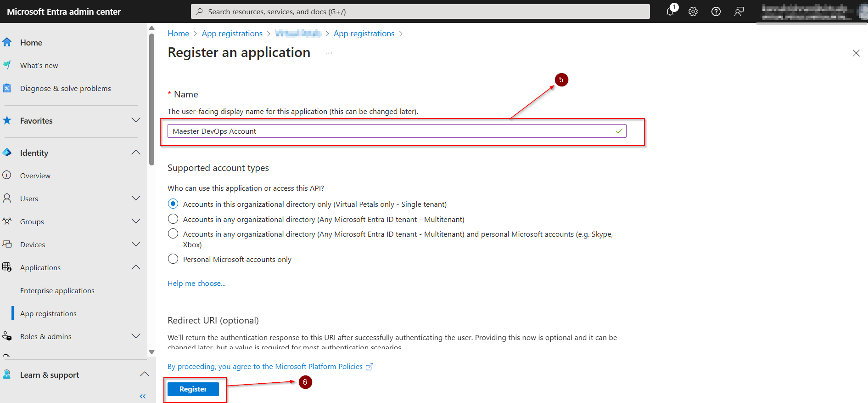Image resolution: width=868 pixels, height=403 pixels.
Task: Click the Microsoft Entra admin center title
Action: [x=64, y=11]
